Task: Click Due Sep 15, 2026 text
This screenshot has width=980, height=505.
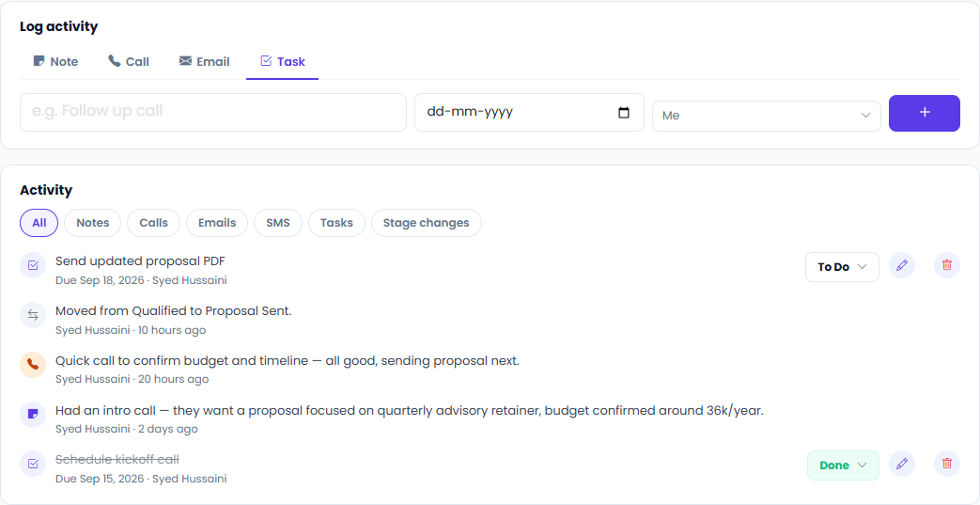Action: coord(99,479)
